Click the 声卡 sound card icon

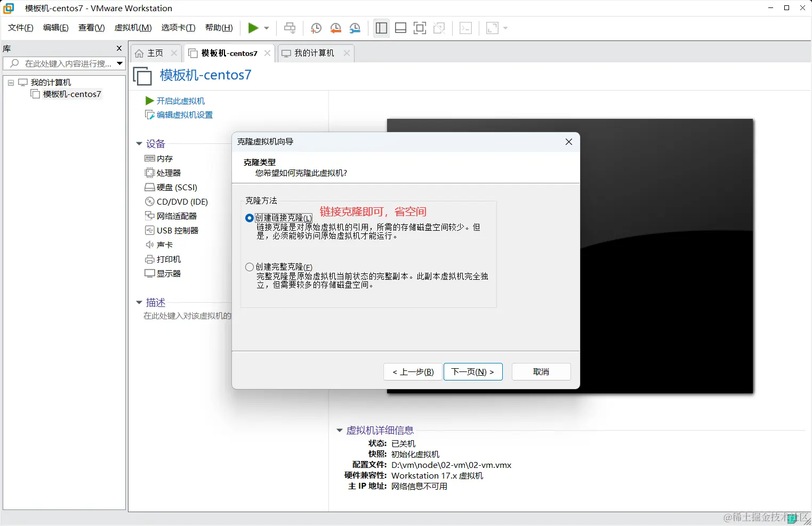click(150, 245)
